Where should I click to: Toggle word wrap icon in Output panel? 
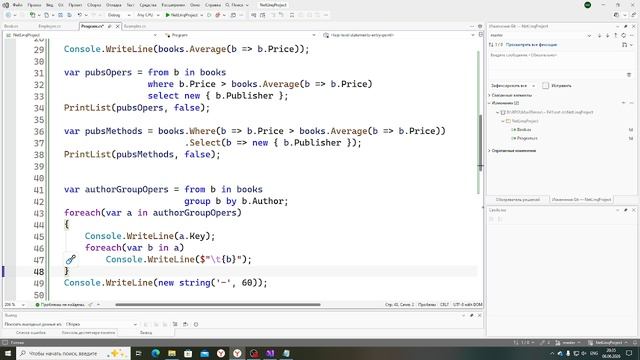pos(186,324)
